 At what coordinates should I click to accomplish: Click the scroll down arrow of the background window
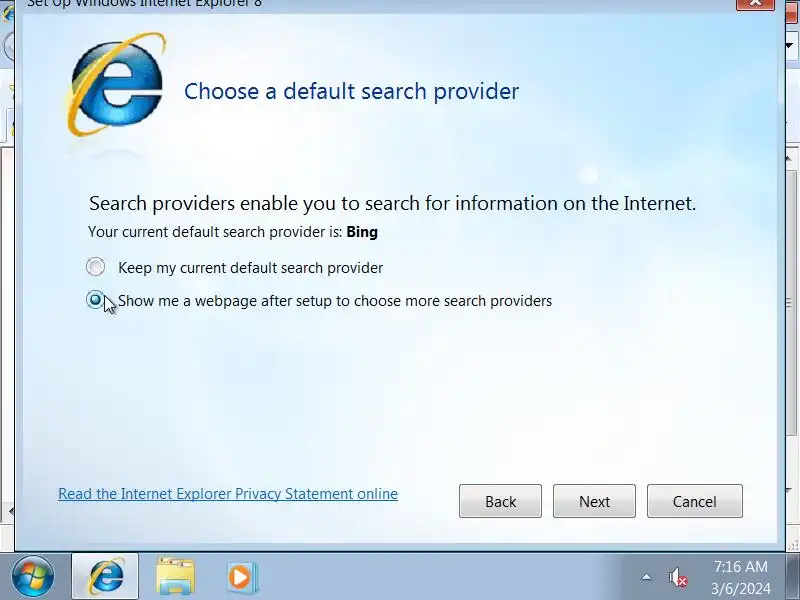pos(790,490)
